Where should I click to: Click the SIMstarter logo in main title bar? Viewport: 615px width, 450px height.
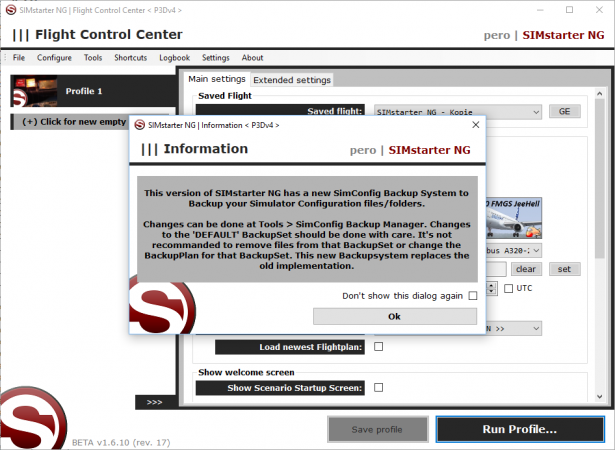point(11,10)
